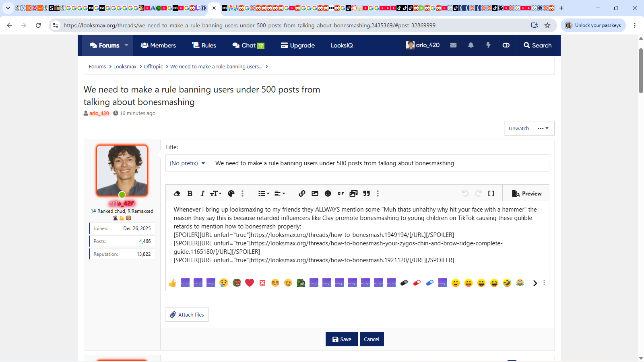Image resolution: width=644 pixels, height=362 pixels.
Task: Open the Upgrade tab
Action: [298, 45]
